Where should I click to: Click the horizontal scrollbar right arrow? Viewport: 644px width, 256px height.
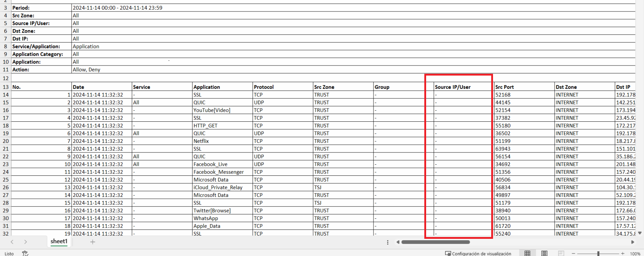(x=633, y=242)
